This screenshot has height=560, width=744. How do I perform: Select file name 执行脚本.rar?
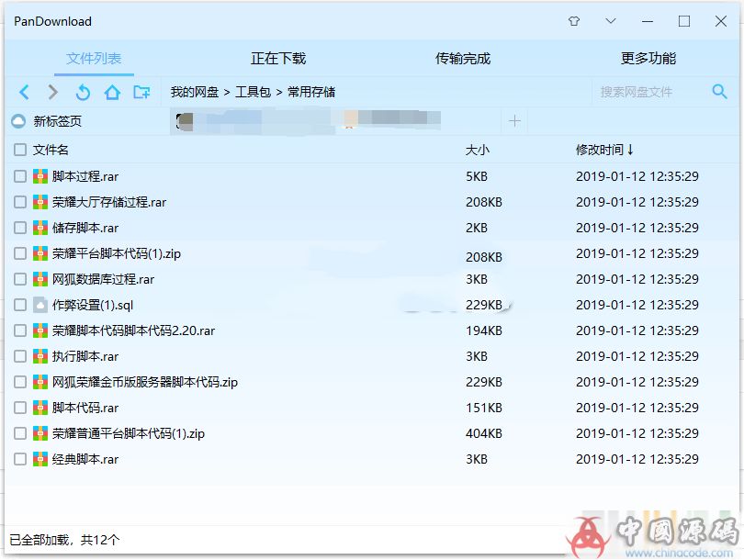[85, 356]
